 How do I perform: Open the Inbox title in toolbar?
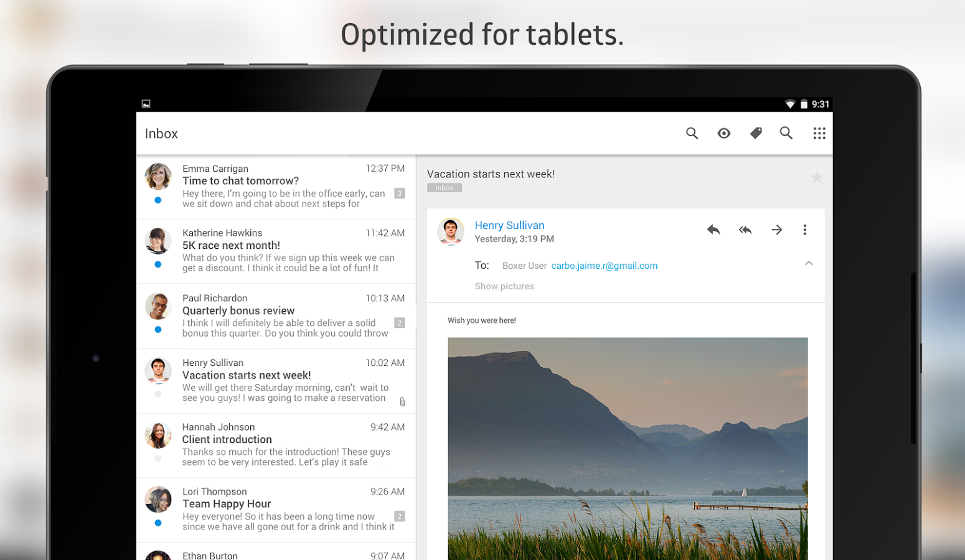(x=161, y=134)
